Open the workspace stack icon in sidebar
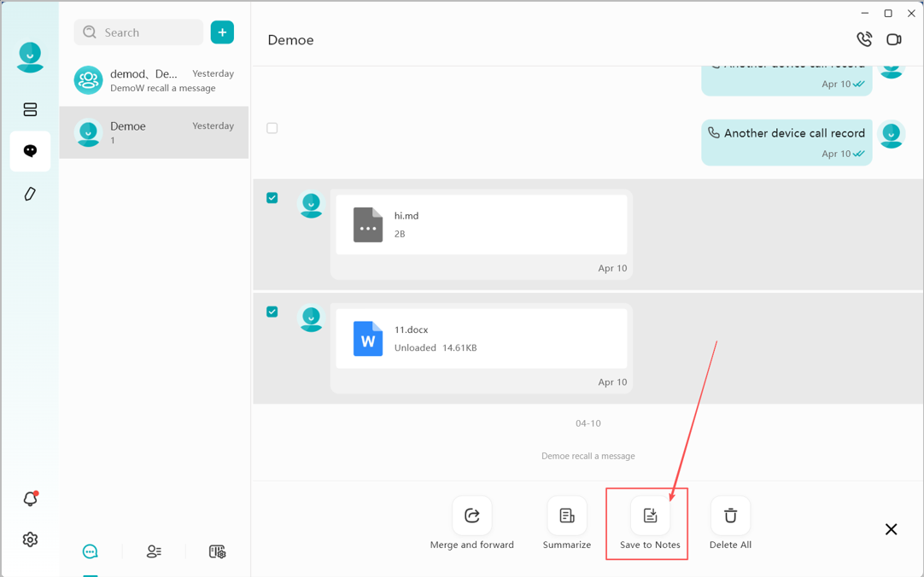Viewport: 924px width, 577px height. point(30,109)
